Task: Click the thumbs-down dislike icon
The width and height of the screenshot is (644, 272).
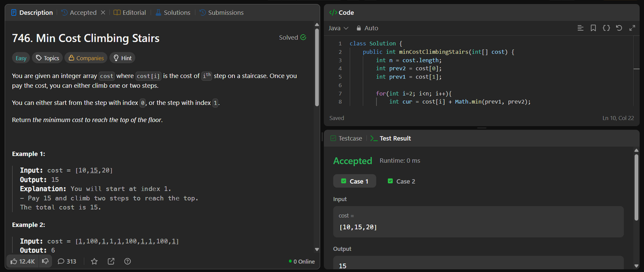Action: (x=46, y=262)
